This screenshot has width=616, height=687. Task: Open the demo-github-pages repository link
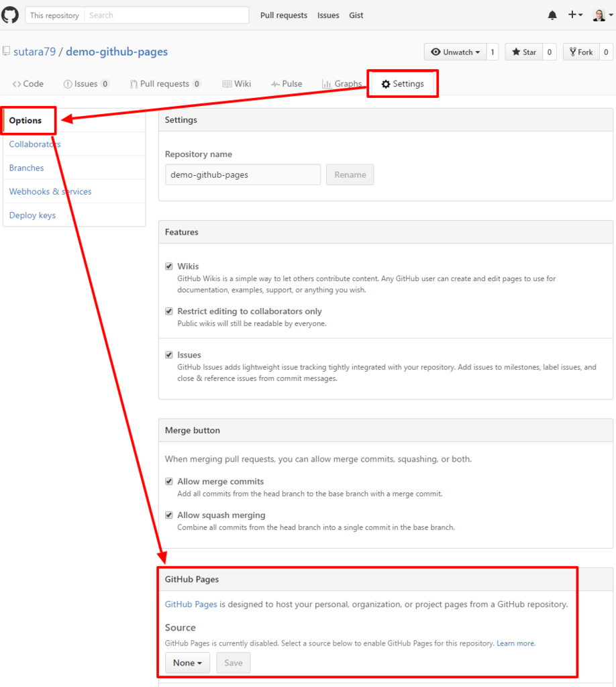pos(117,52)
